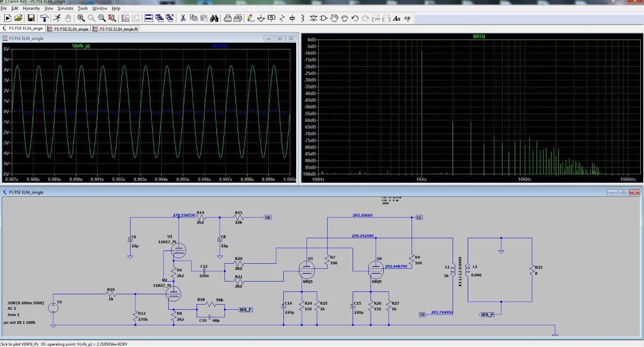Open the Control Panel hammer icon
The width and height of the screenshot is (644, 347).
point(44,18)
